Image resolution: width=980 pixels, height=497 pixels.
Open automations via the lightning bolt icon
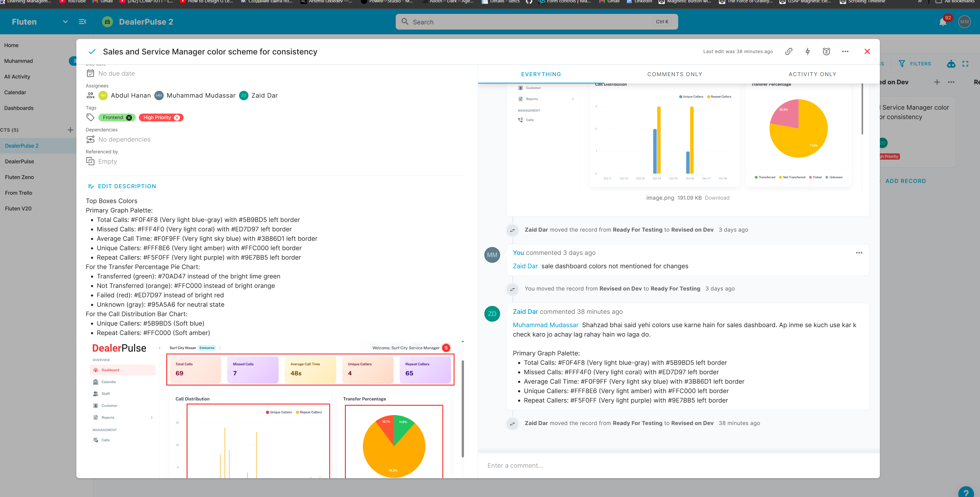pos(807,51)
